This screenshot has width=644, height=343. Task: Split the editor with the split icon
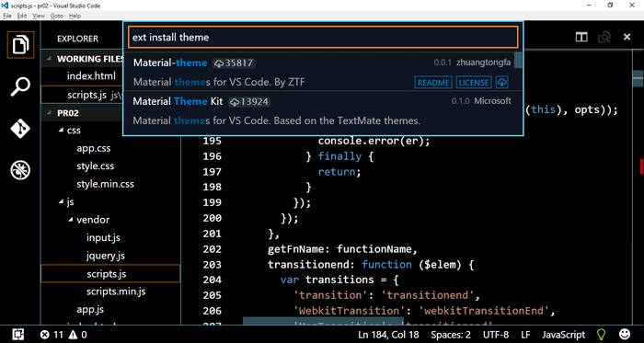click(581, 37)
